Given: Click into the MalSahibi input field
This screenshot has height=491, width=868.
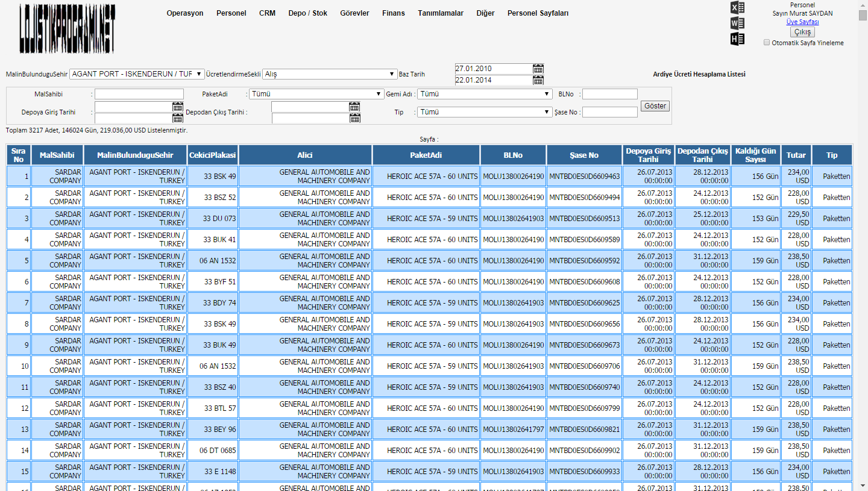Looking at the screenshot, I should click(139, 94).
